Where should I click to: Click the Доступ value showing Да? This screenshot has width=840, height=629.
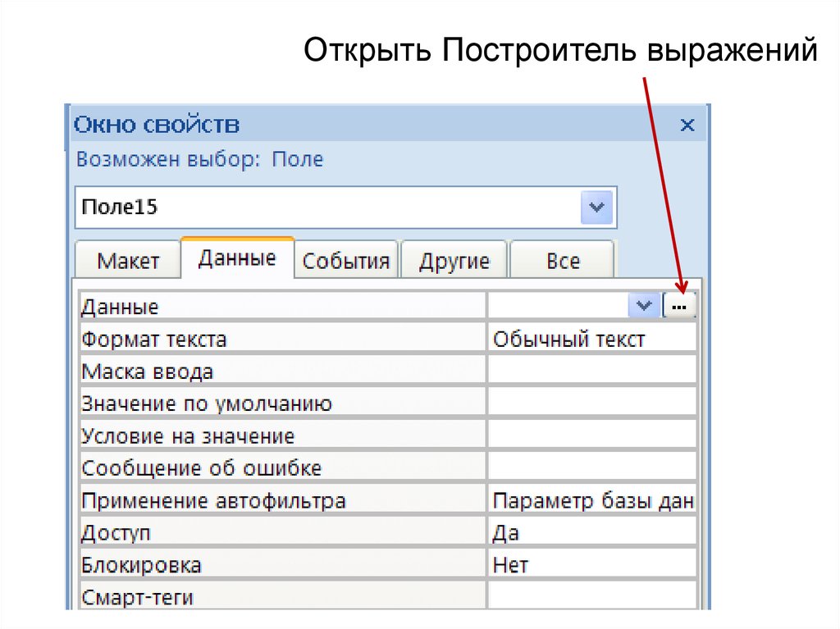tap(591, 533)
